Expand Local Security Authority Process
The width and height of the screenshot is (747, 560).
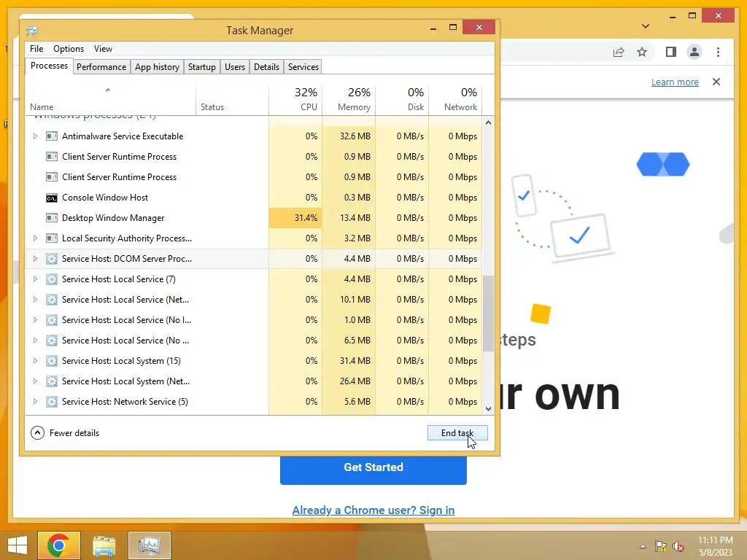coord(35,238)
